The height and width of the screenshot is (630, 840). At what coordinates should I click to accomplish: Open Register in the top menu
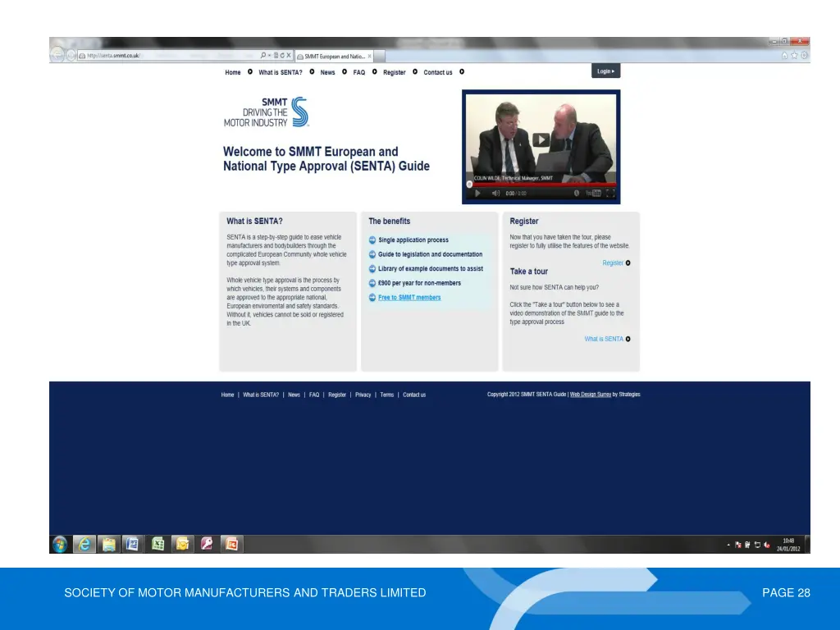pos(395,72)
